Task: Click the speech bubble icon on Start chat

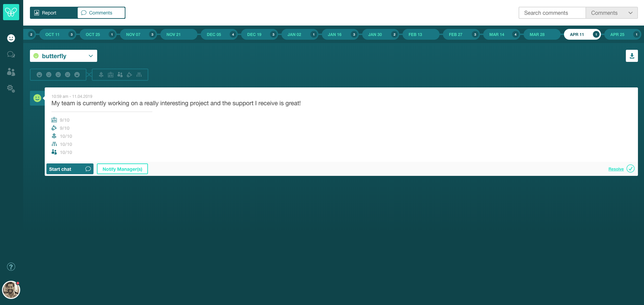Action: [88, 169]
